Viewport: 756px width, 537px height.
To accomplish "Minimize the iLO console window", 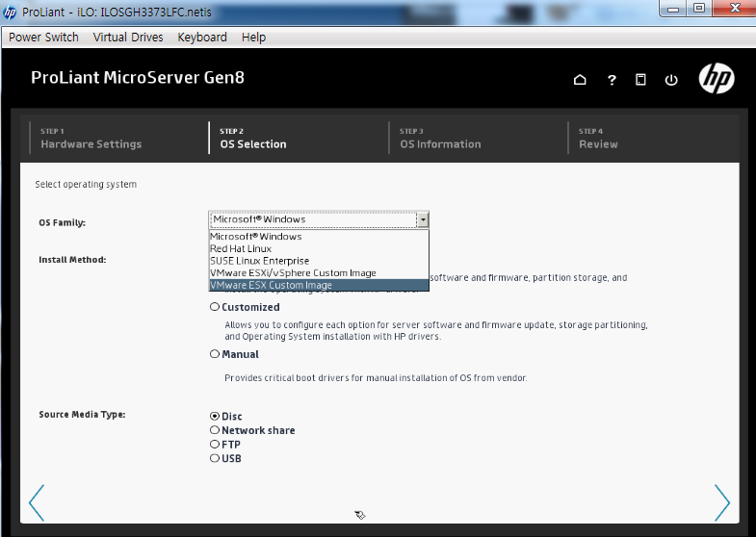I will (673, 9).
